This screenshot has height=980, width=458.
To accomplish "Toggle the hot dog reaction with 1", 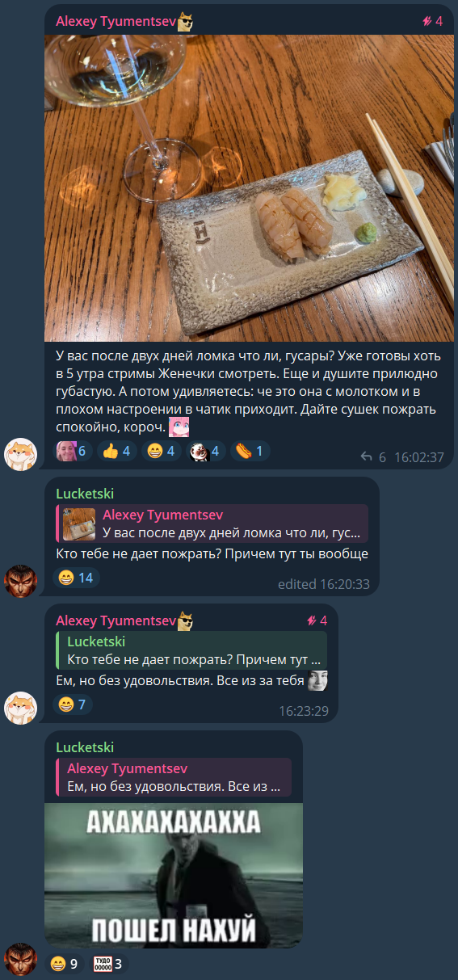I will coord(250,451).
